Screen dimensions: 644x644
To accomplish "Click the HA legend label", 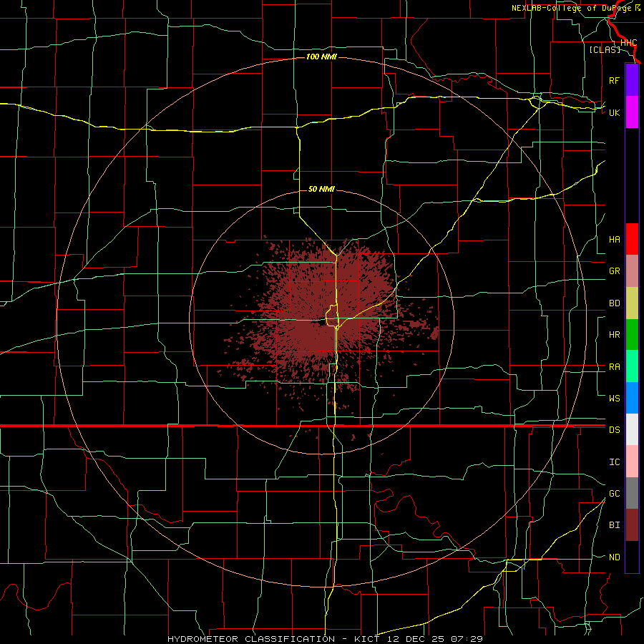I will pos(614,240).
